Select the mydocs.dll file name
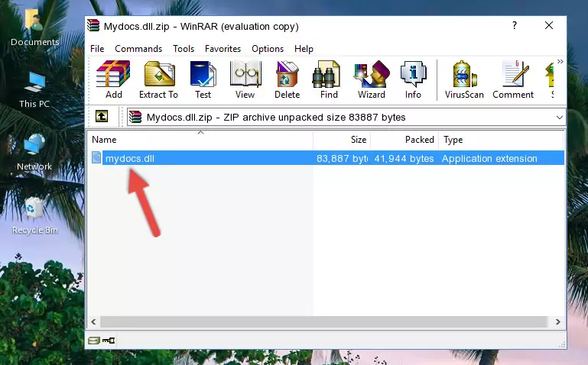Viewport: 588px width, 365px height. tap(130, 158)
